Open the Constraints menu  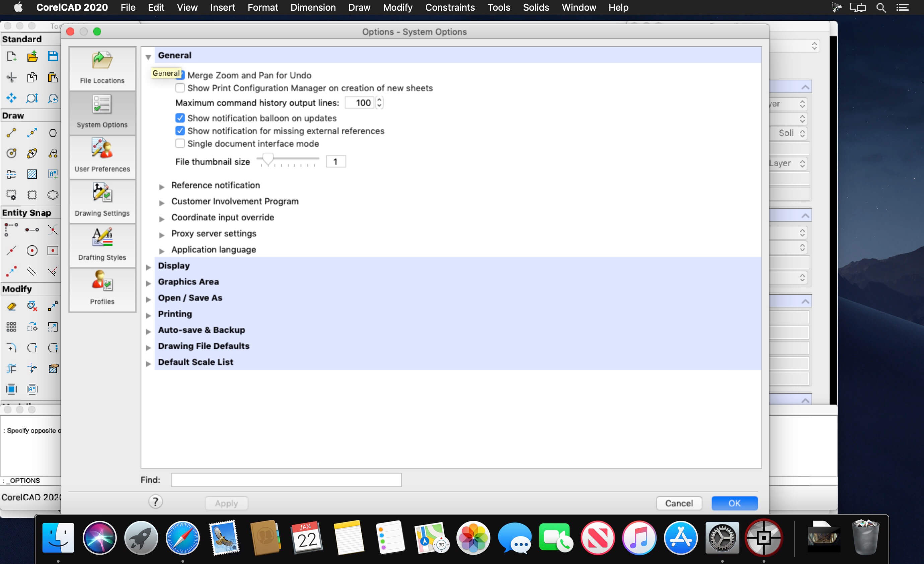(450, 7)
